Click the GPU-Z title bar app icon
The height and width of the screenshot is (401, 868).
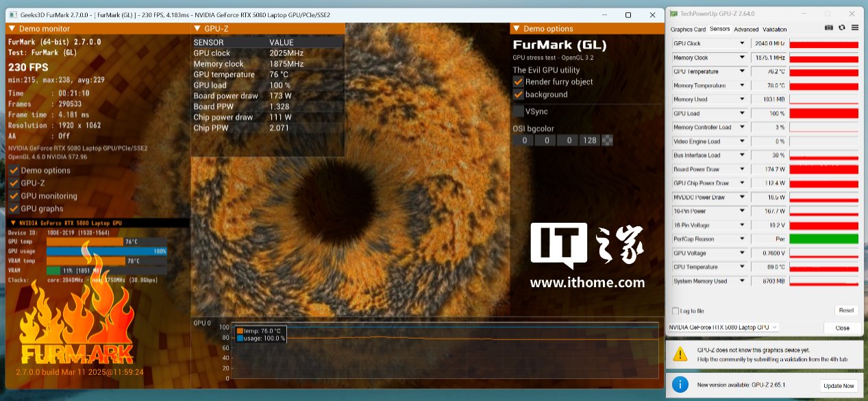(x=674, y=13)
